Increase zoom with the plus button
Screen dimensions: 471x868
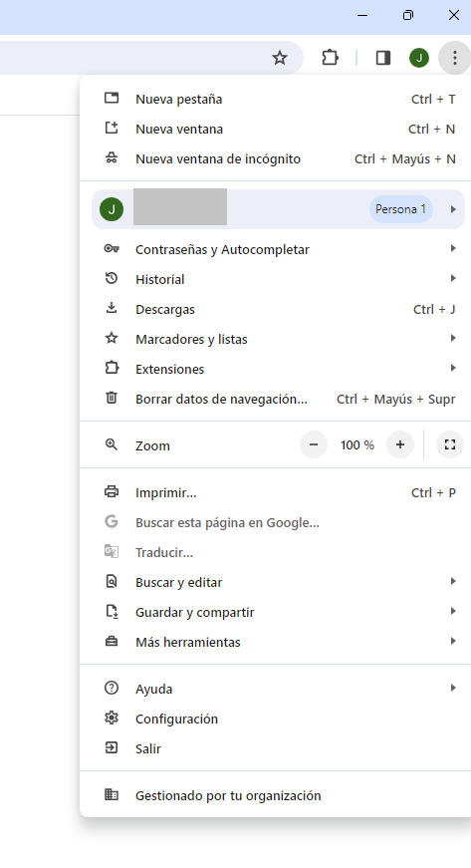400,444
